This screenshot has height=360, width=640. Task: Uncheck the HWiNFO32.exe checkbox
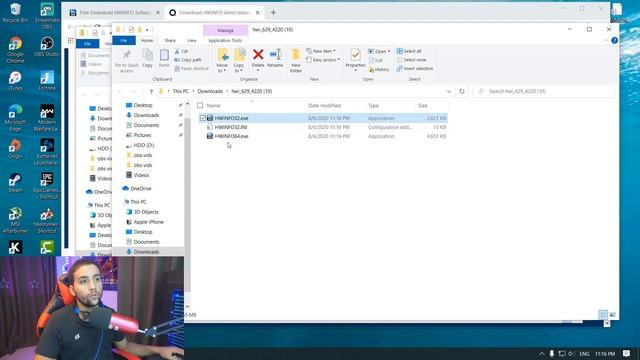pos(202,118)
